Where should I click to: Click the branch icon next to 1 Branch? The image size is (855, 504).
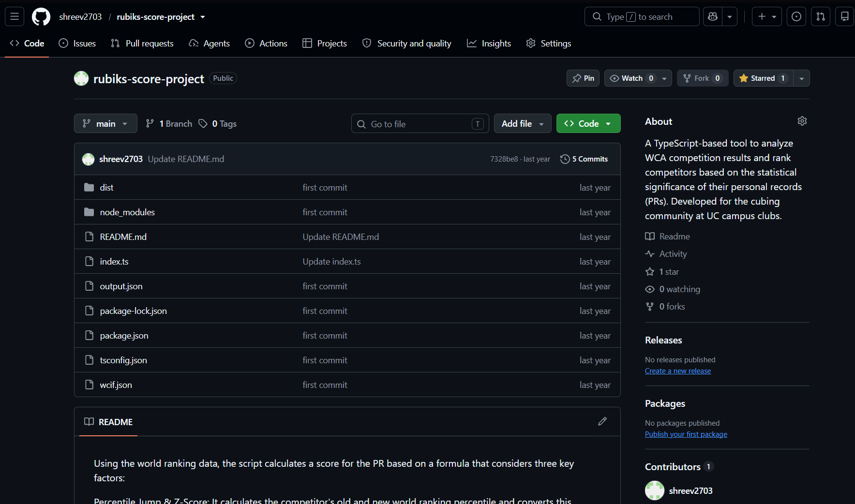pos(150,124)
